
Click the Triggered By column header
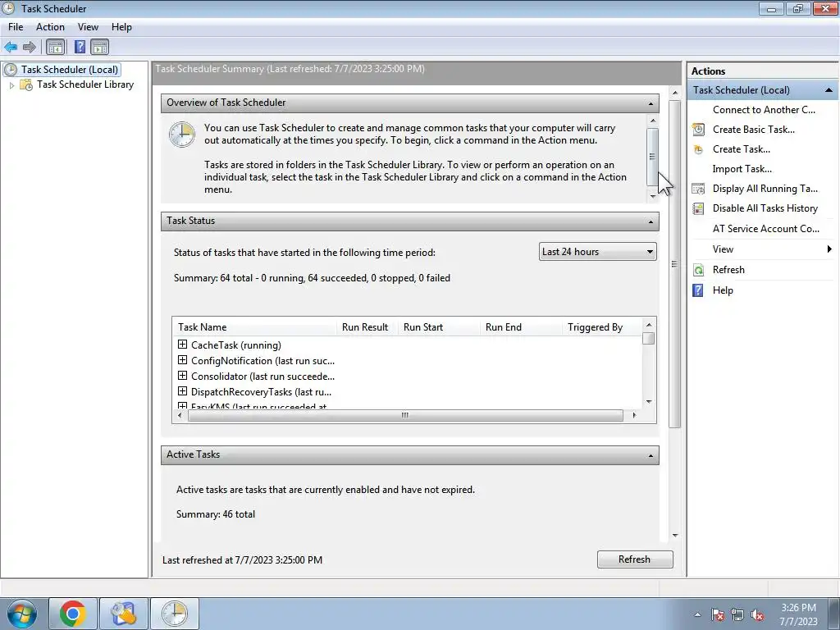point(601,327)
